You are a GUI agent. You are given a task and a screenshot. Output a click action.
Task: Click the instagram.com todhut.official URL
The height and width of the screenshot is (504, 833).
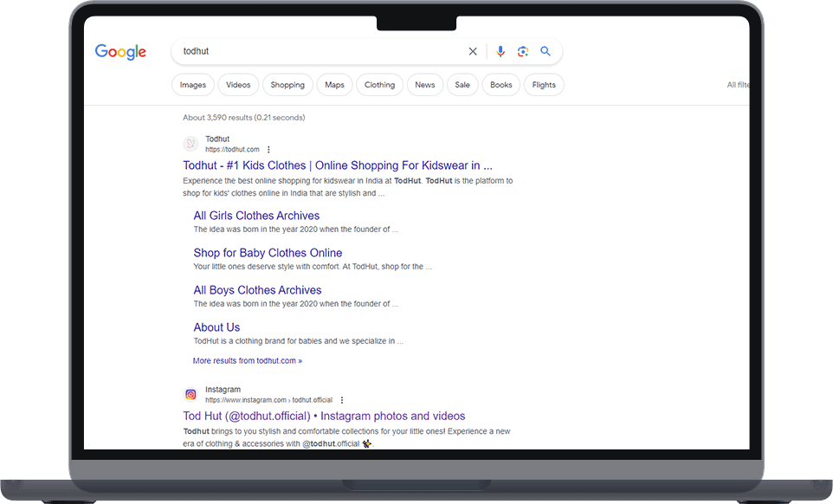[268, 400]
